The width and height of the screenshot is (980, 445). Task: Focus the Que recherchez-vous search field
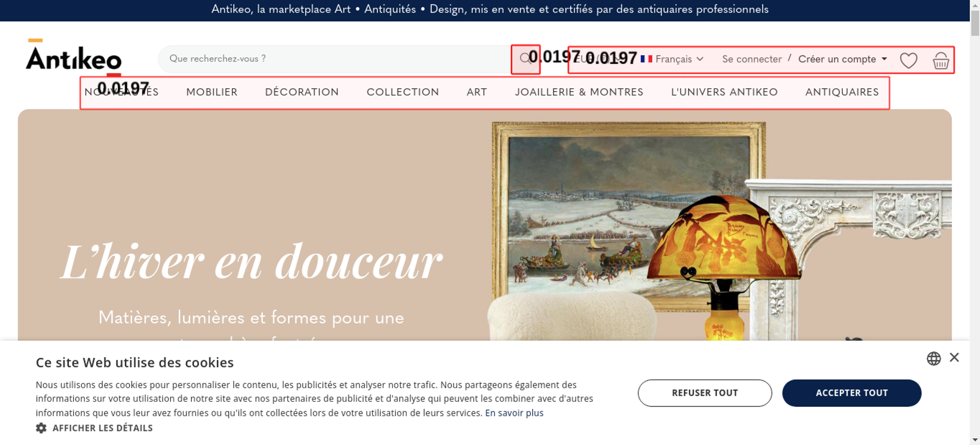334,59
